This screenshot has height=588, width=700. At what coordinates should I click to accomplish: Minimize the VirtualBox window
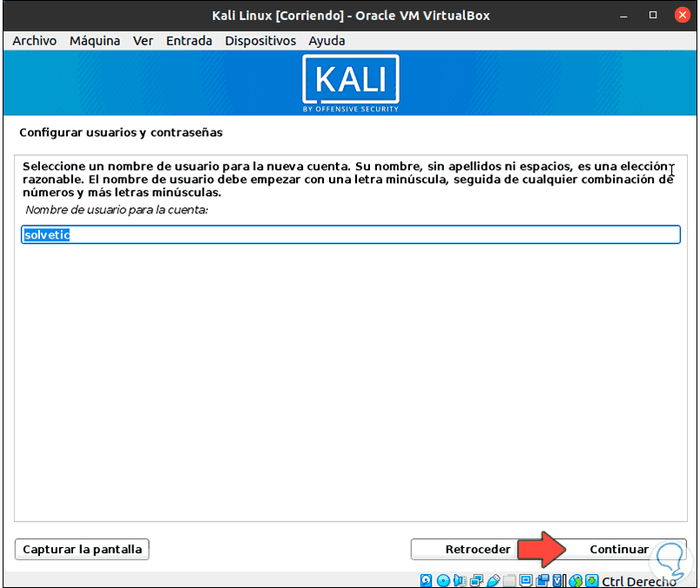click(623, 16)
